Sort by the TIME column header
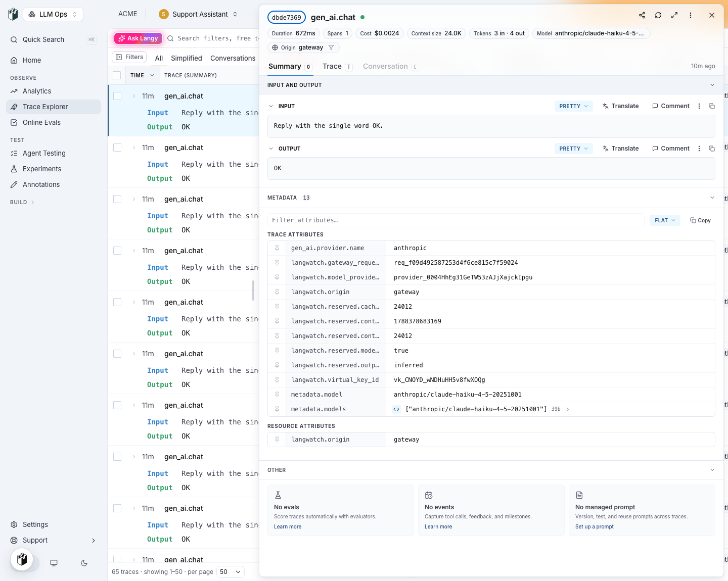728x581 pixels. (142, 75)
